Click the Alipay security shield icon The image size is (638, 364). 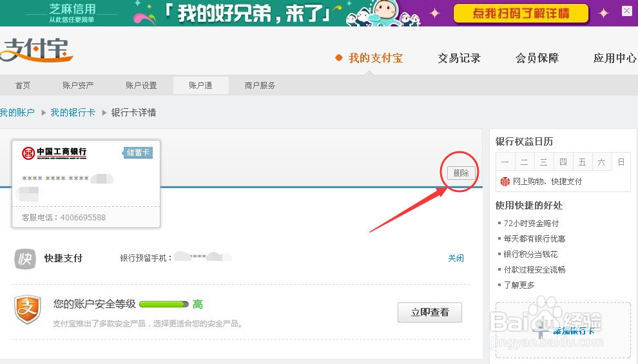pyautogui.click(x=28, y=310)
